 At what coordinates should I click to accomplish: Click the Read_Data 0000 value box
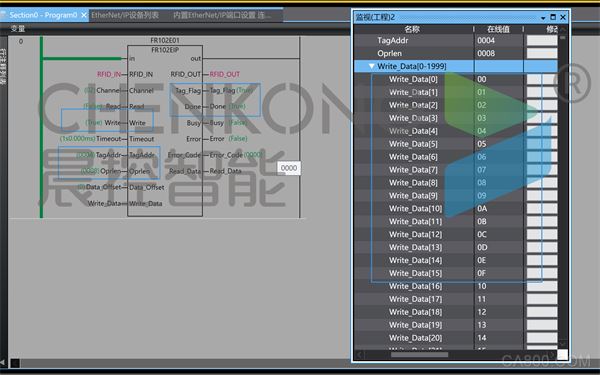pyautogui.click(x=289, y=168)
